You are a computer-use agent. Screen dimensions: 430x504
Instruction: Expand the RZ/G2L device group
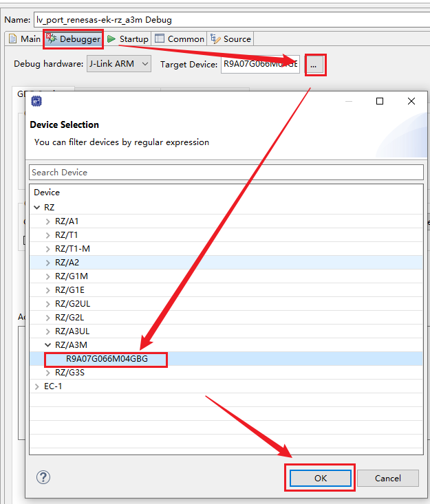pos(47,317)
